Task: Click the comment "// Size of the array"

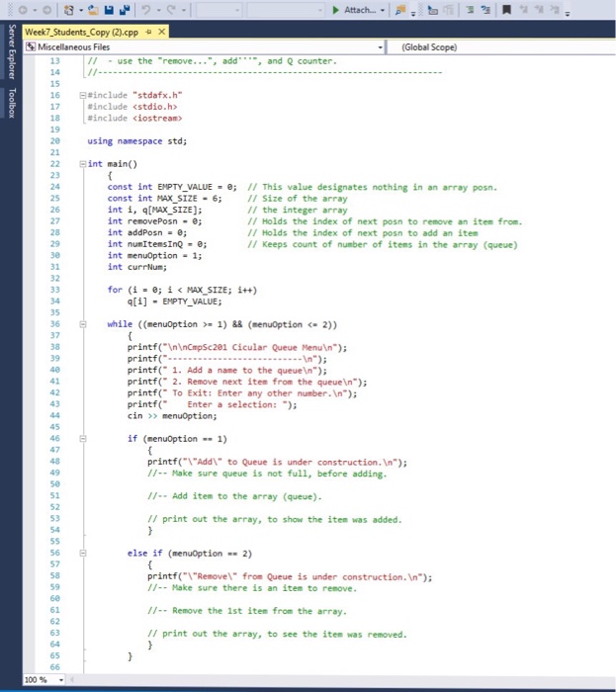Action: coord(298,199)
